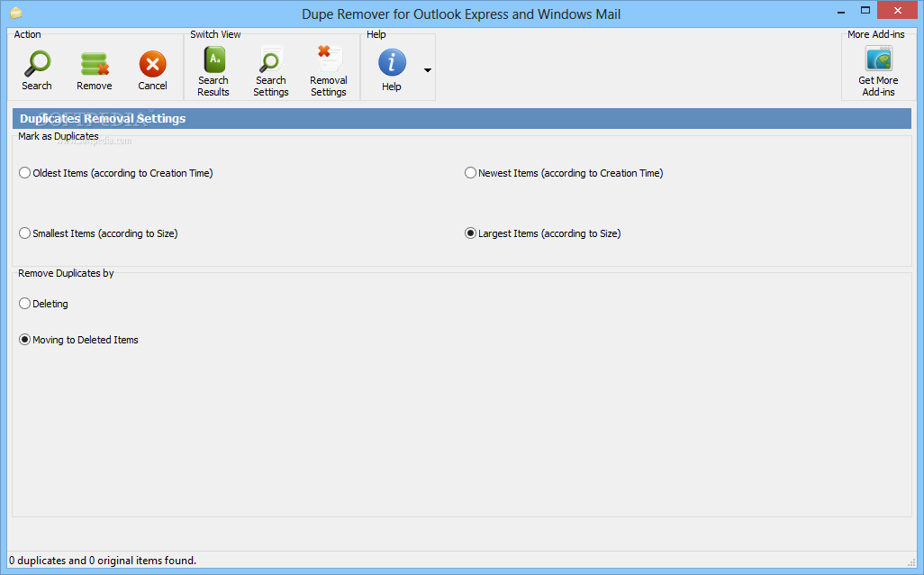Choose Smallest Items according to Size
This screenshot has height=575, width=924.
click(x=98, y=233)
